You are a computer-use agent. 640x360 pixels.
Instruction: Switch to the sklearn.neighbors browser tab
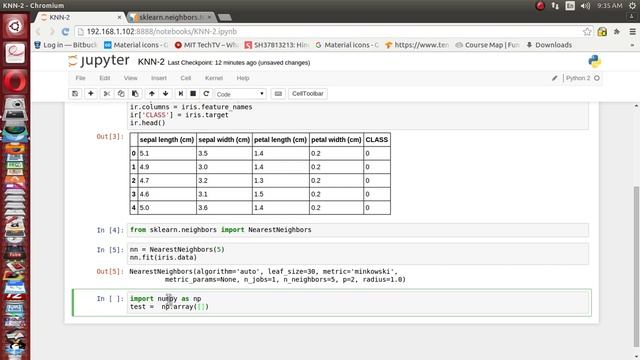pyautogui.click(x=171, y=17)
